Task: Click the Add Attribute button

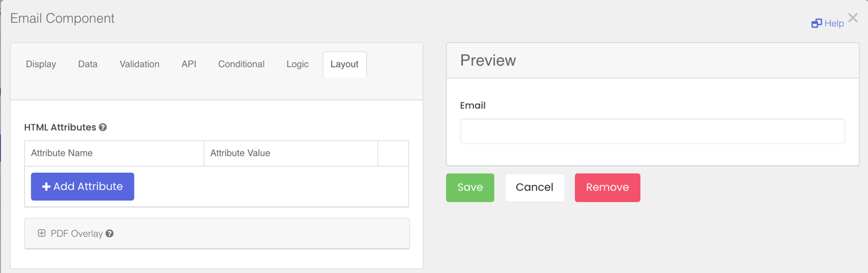Action: pyautogui.click(x=82, y=187)
